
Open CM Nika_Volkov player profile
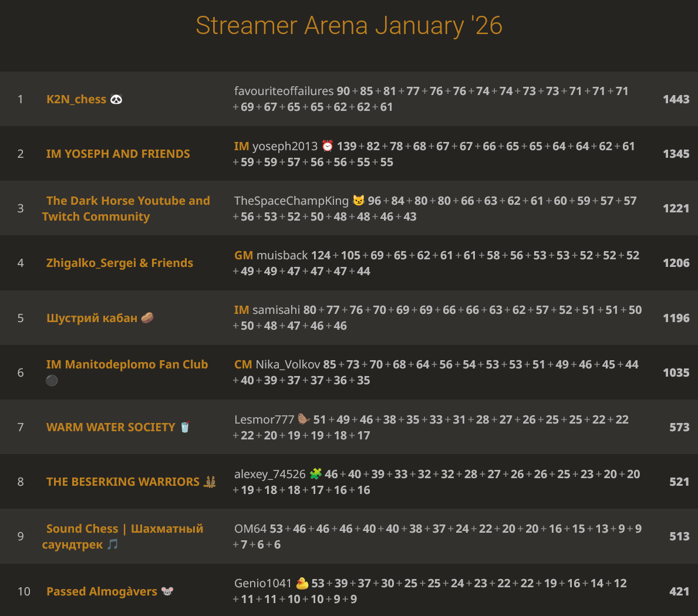288,364
